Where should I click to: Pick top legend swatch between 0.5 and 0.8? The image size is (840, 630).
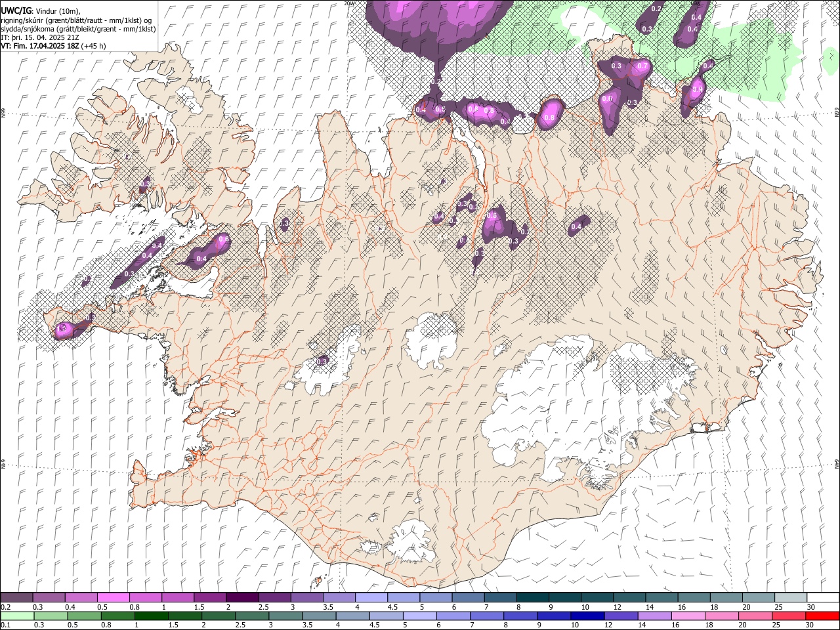114,597
